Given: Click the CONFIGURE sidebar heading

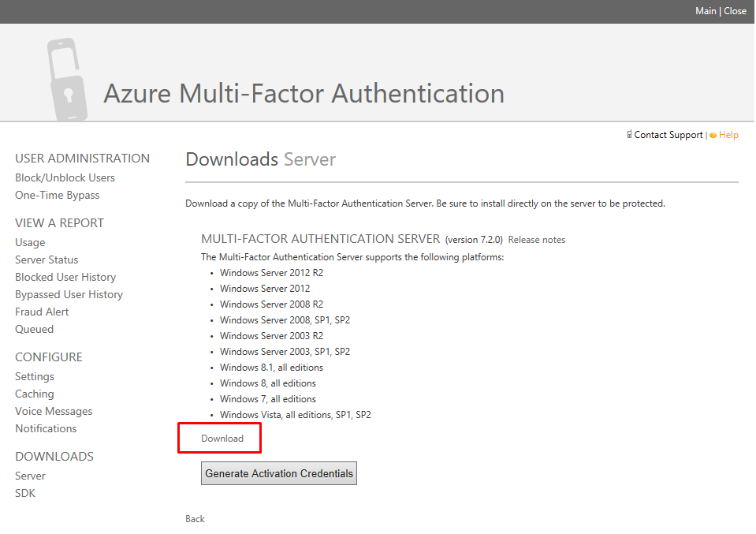Looking at the screenshot, I should [x=49, y=357].
